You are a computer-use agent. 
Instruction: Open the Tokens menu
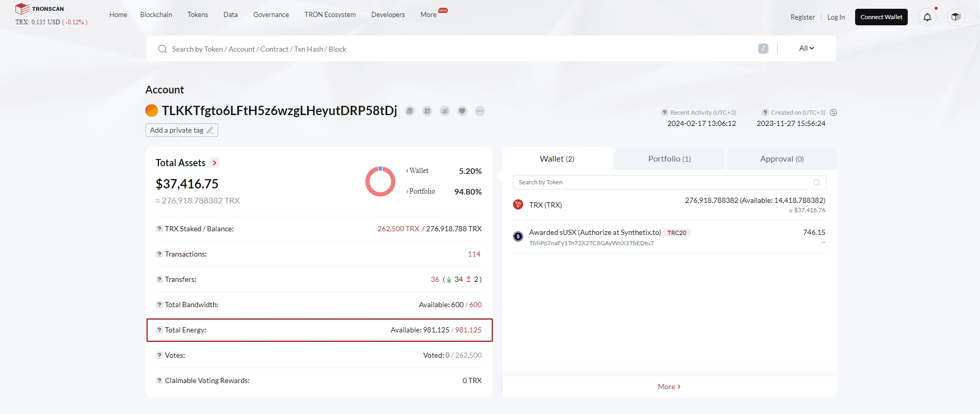198,14
